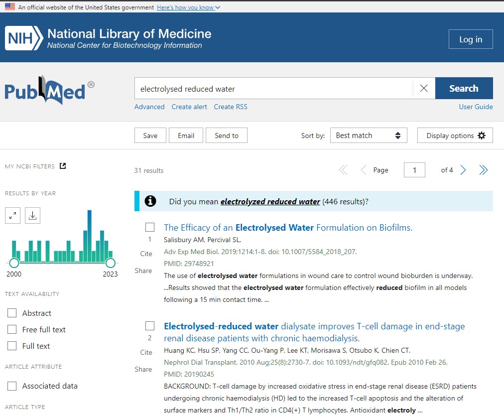Open Advanced search link
This screenshot has width=504, height=420.
pyautogui.click(x=149, y=107)
